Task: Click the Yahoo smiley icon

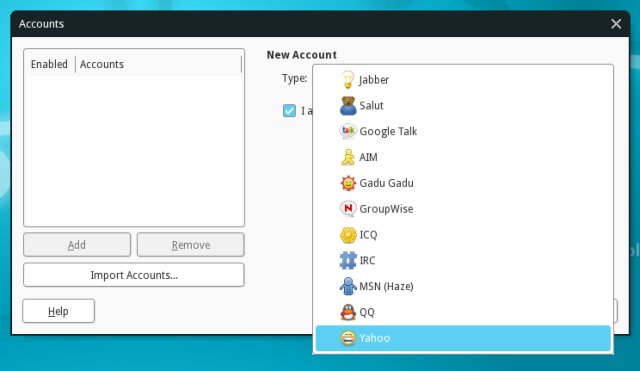Action: click(x=348, y=338)
